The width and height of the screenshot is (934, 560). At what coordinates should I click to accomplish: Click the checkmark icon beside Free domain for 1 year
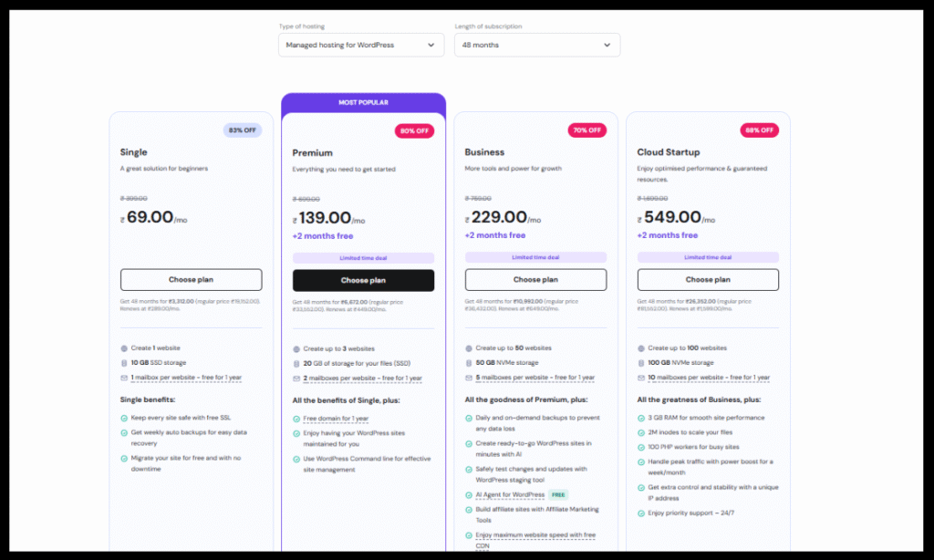(296, 419)
